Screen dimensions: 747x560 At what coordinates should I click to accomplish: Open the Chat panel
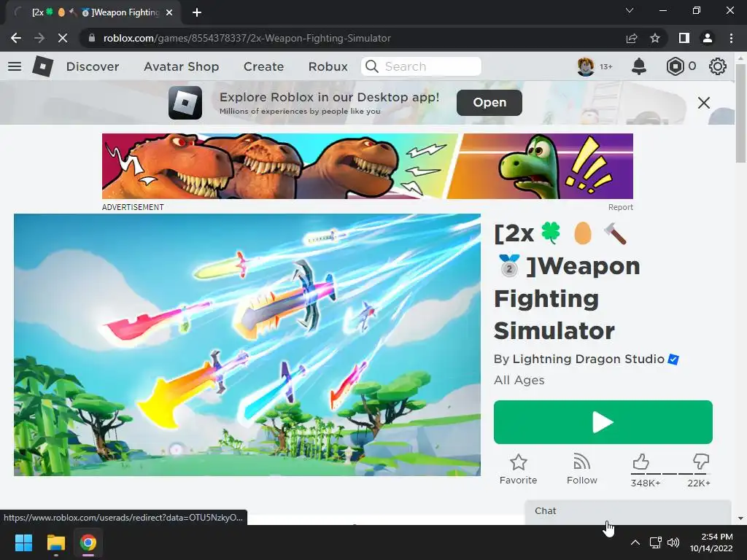(x=628, y=512)
